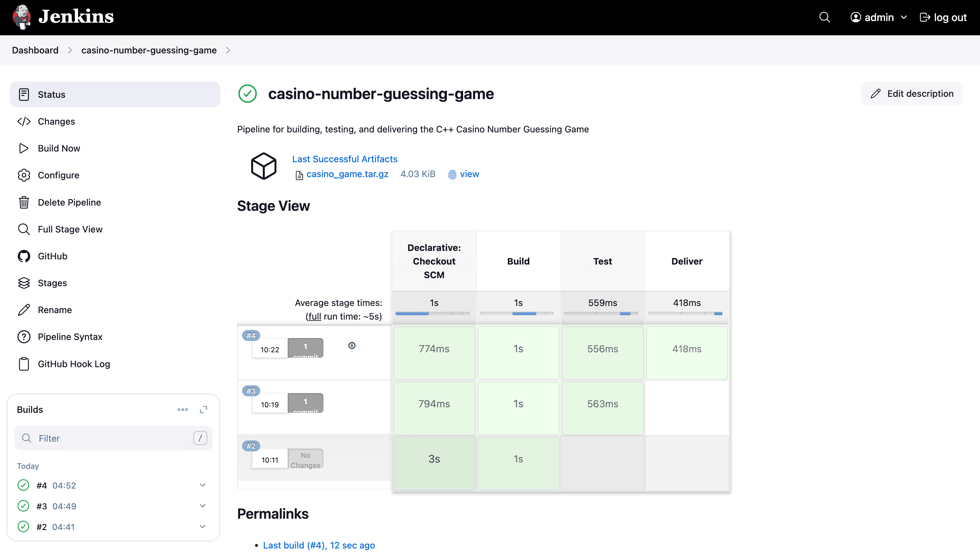The width and height of the screenshot is (980, 554).
Task: Click the Build average stage time bar
Action: (x=518, y=313)
